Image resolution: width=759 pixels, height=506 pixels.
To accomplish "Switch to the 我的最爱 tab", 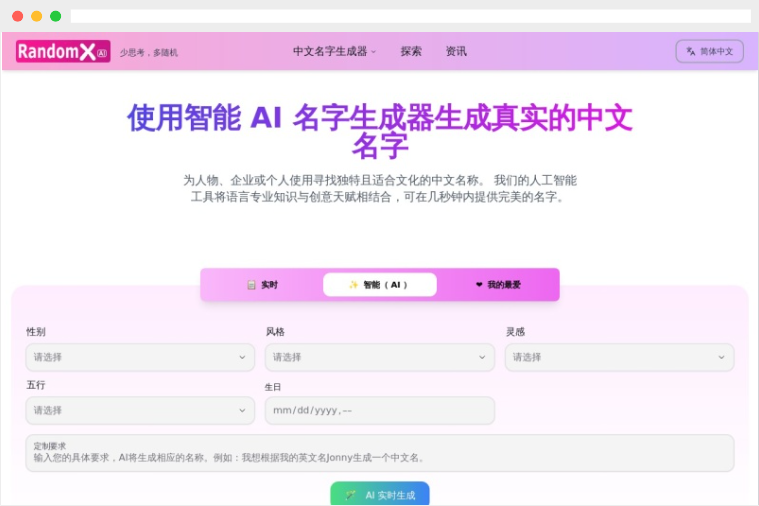I will [498, 285].
